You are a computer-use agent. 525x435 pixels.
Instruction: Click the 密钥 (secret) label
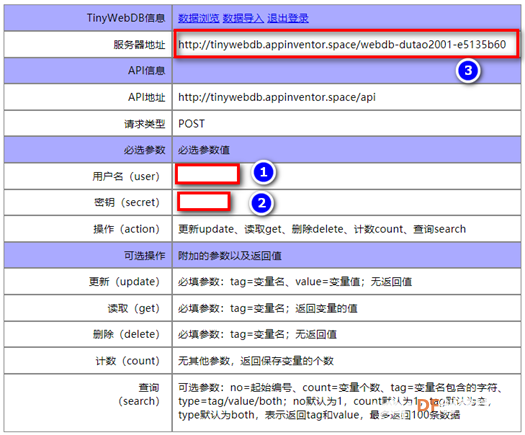(127, 202)
